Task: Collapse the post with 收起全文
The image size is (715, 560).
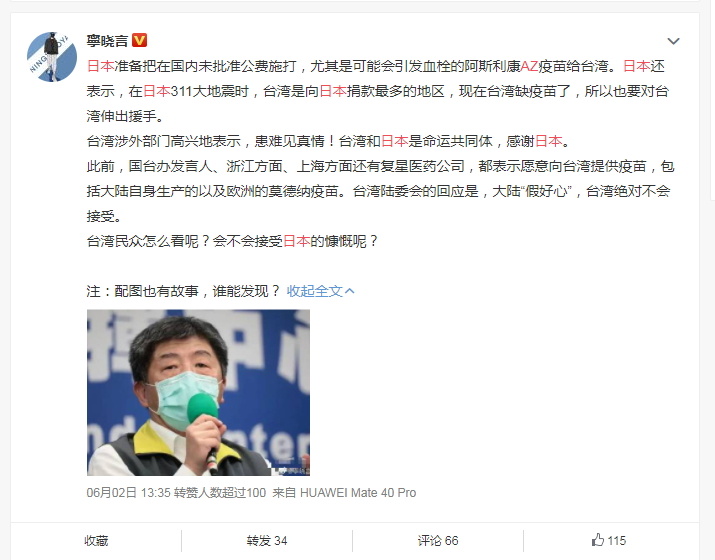Action: click(x=320, y=291)
